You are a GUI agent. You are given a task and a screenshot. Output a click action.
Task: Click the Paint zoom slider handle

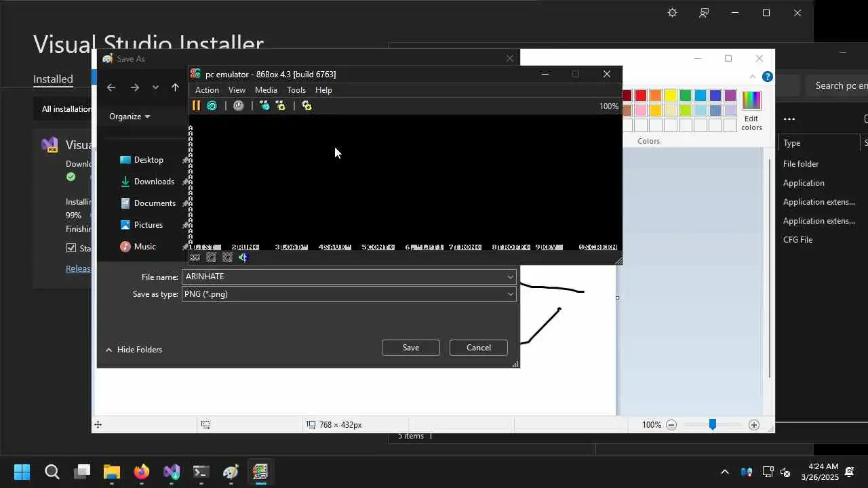pyautogui.click(x=712, y=424)
